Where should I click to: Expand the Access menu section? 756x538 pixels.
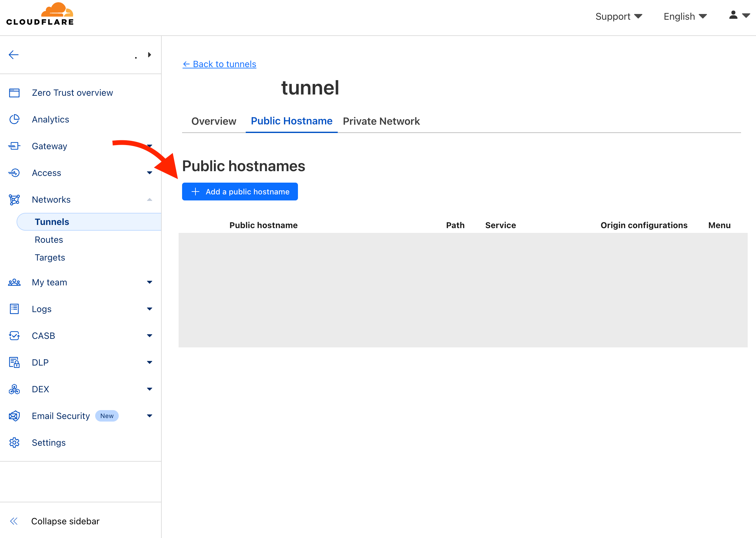click(150, 173)
